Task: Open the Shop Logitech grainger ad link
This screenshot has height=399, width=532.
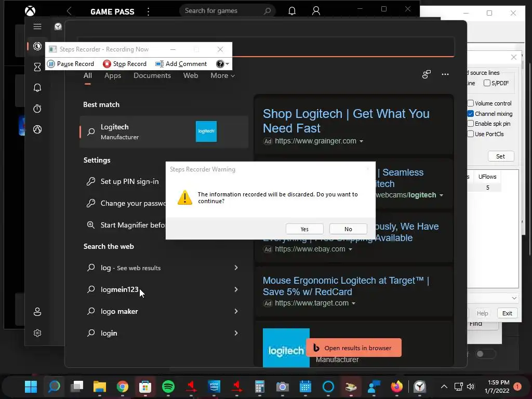Action: click(346, 121)
